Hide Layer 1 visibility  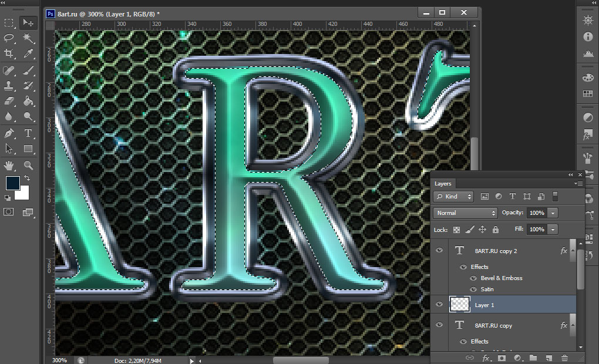coord(439,305)
